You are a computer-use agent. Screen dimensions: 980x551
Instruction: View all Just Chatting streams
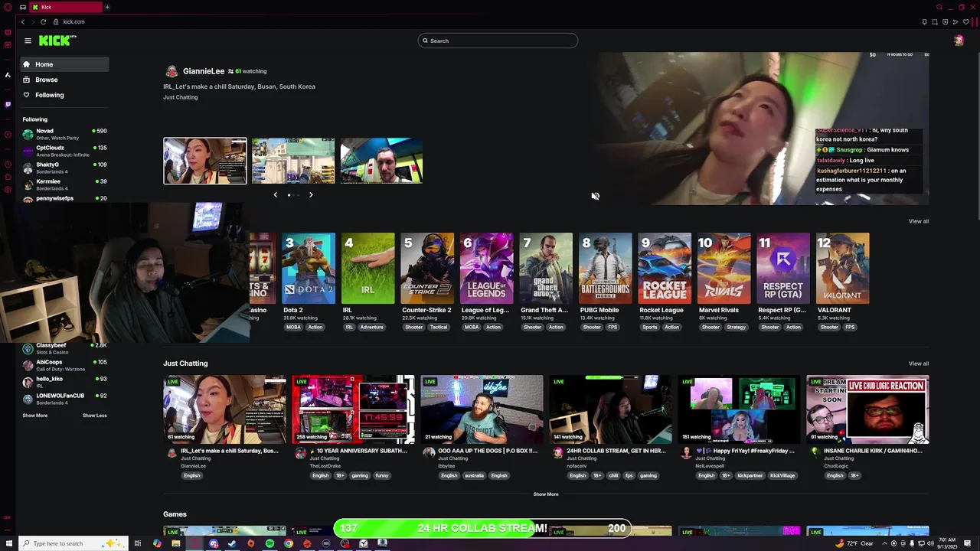[919, 364]
